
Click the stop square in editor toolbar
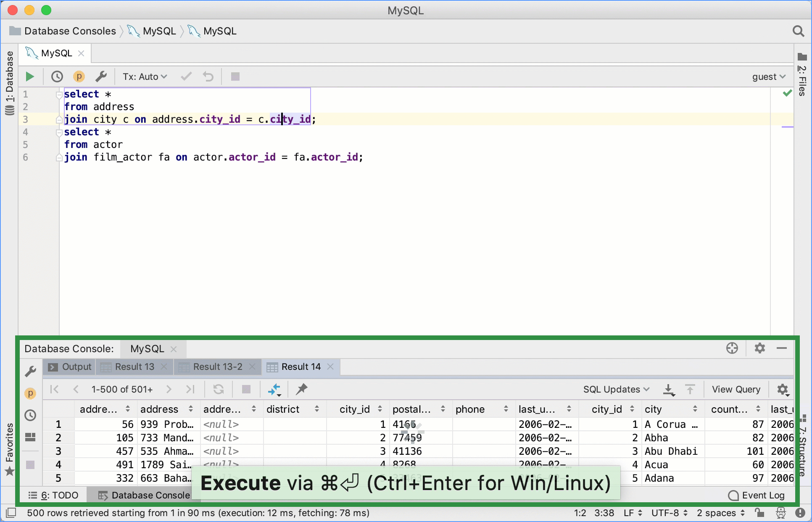(x=235, y=76)
